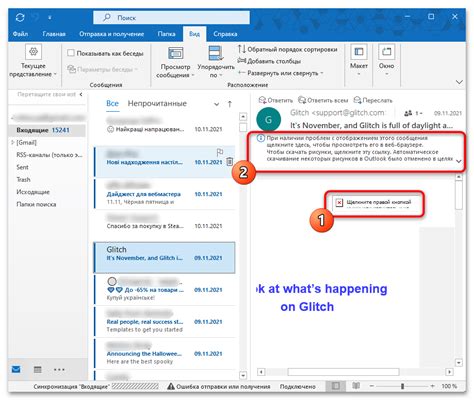
Task: Open the message list sort dropdown chevron
Action: pyautogui.click(x=216, y=104)
